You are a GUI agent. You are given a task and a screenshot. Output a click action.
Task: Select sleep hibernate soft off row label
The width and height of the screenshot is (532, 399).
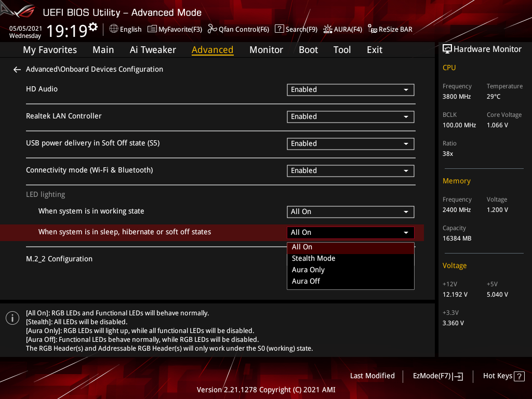(125, 232)
